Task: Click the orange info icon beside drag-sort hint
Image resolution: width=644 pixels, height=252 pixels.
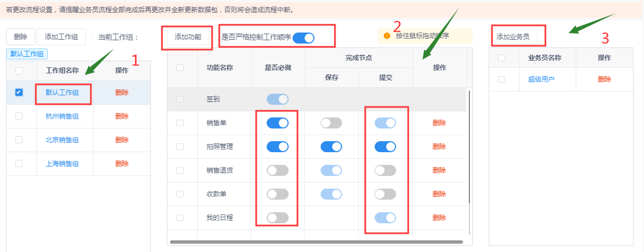Action: tap(387, 36)
